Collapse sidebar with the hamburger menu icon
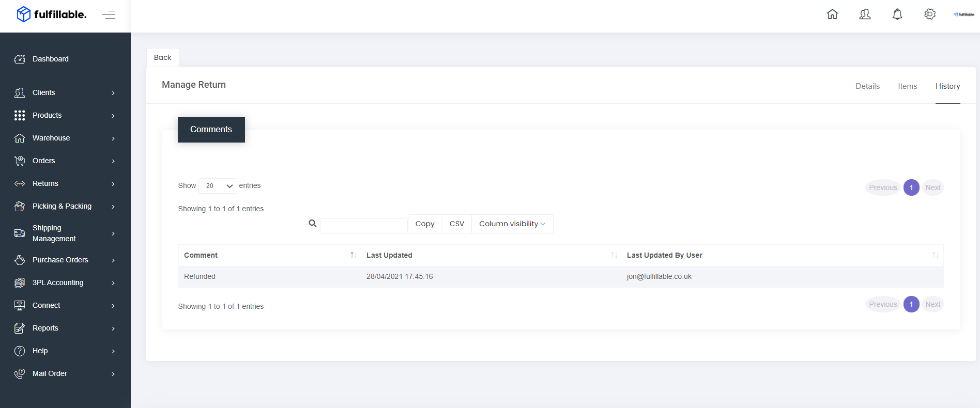The height and width of the screenshot is (408, 980). [x=109, y=15]
